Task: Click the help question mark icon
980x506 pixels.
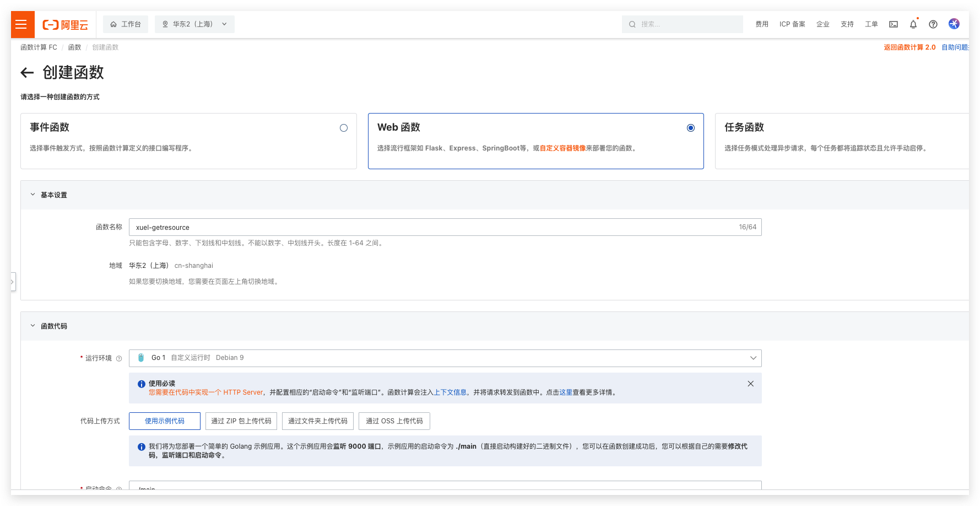Action: pos(933,24)
